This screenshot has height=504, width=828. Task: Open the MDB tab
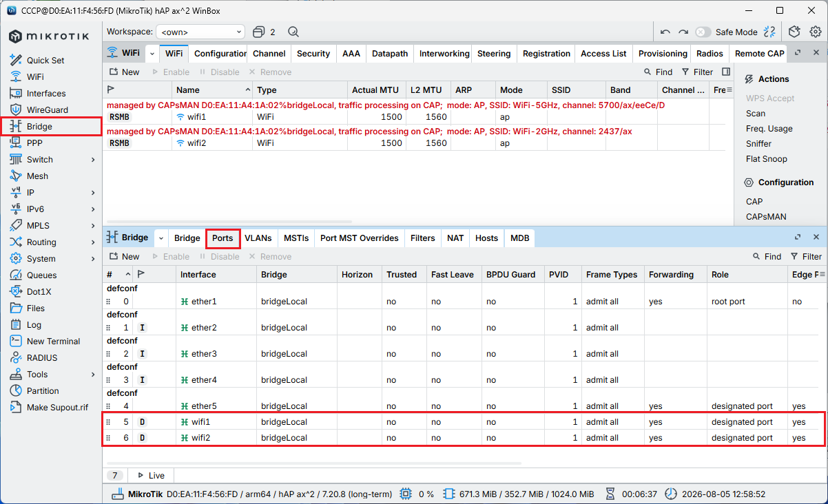[x=520, y=238]
